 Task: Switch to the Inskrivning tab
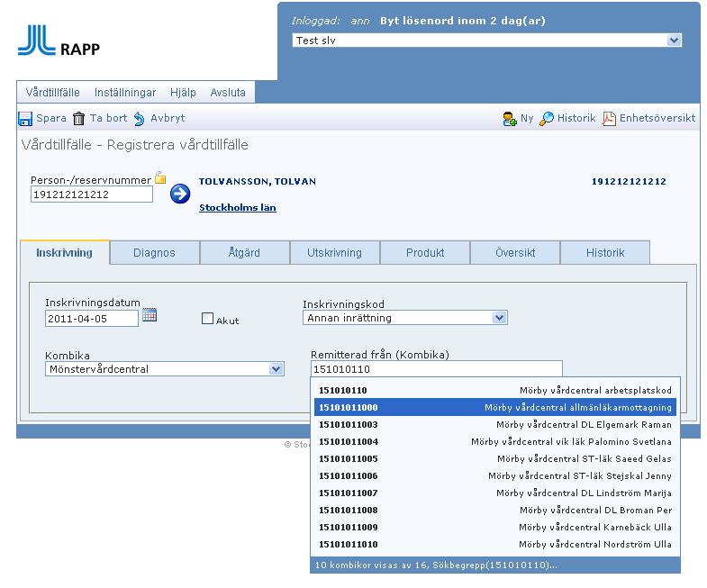(65, 252)
